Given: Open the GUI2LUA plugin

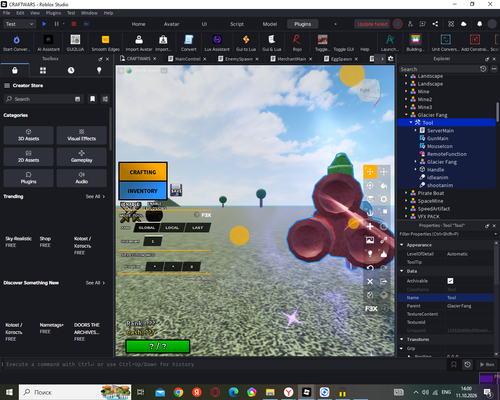Looking at the screenshot, I should coord(75,43).
